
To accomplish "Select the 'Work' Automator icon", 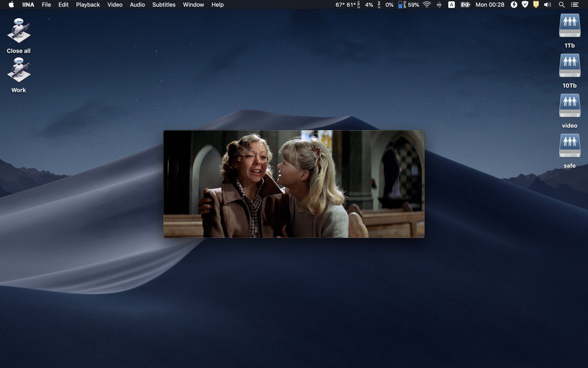I will (19, 70).
